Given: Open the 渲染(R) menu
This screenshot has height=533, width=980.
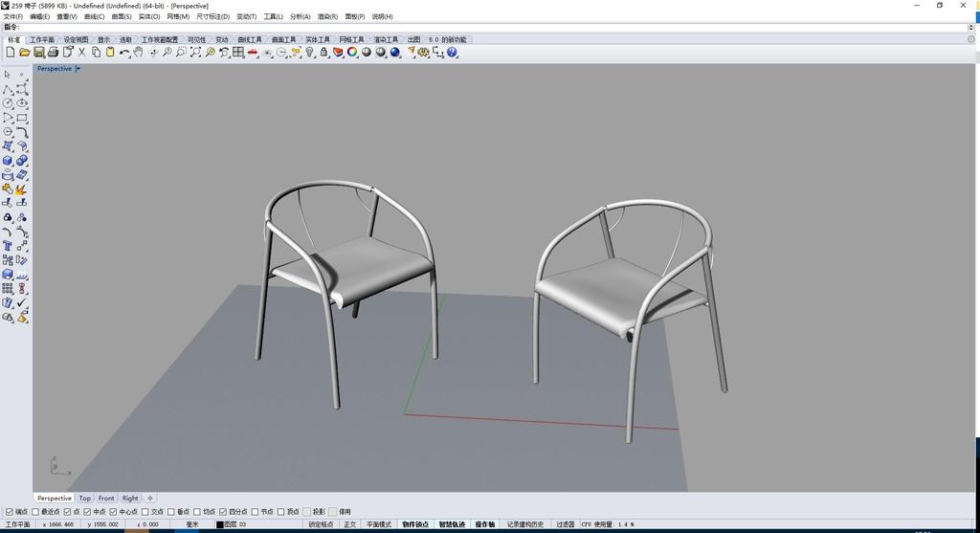Looking at the screenshot, I should (x=327, y=17).
